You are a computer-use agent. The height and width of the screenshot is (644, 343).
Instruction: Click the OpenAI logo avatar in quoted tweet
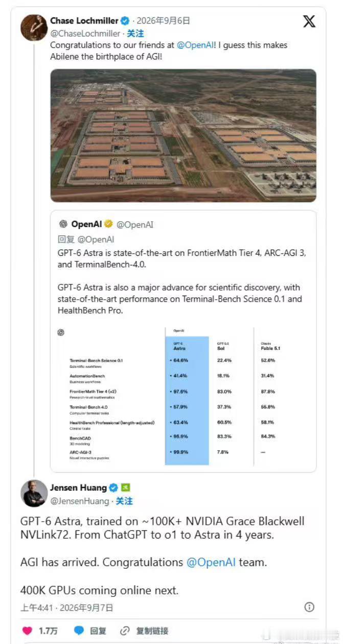click(x=63, y=224)
